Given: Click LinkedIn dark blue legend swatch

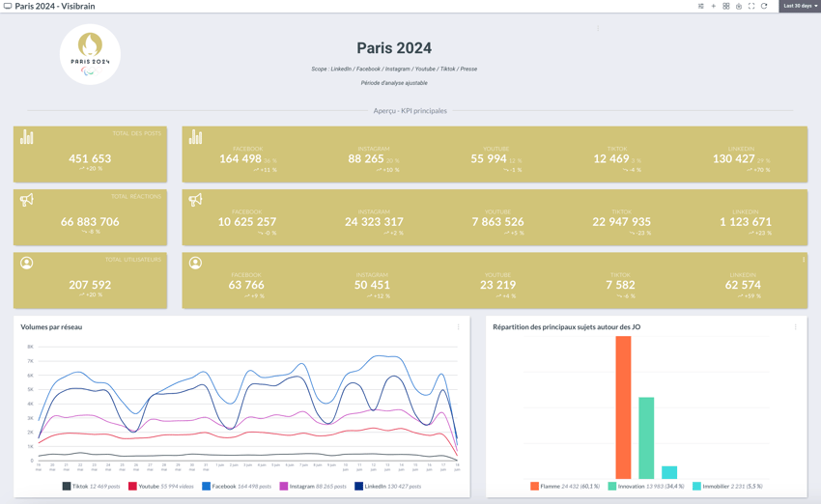Looking at the screenshot, I should pos(358,487).
